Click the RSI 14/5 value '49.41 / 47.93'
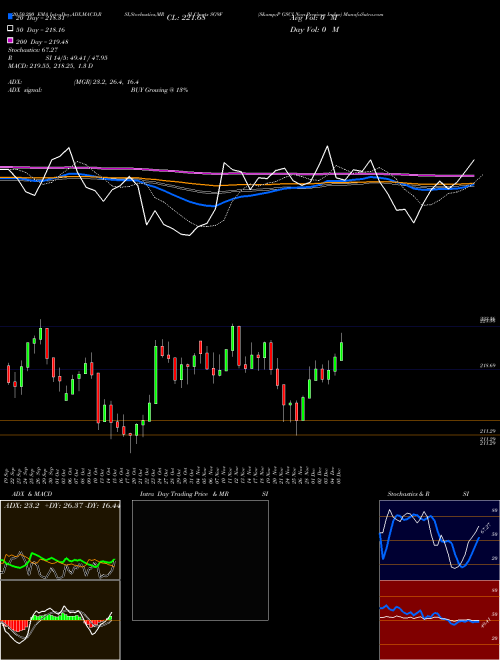This screenshot has width=500, height=660. pos(86,58)
